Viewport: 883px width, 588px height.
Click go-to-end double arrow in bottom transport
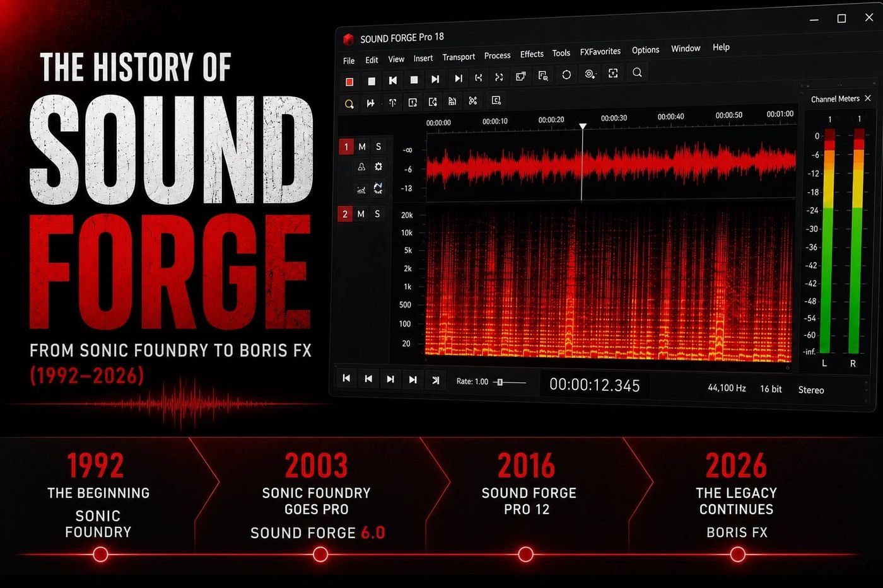pos(436,380)
